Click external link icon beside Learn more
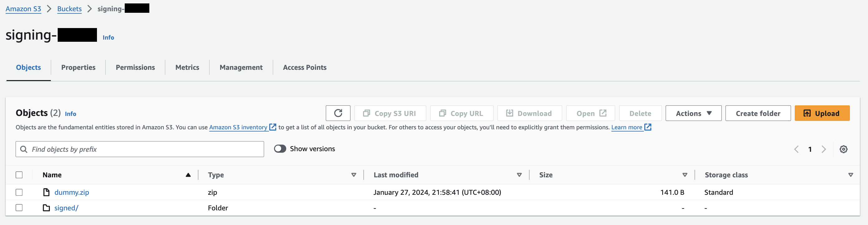868x225 pixels. 648,127
